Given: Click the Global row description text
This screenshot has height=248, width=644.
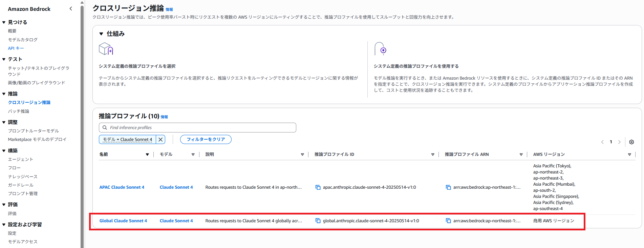Looking at the screenshot, I should [254, 221].
